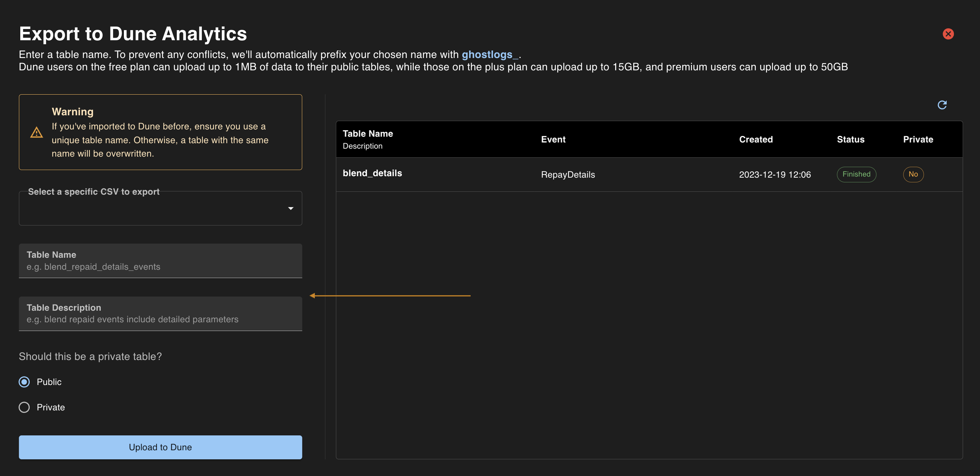Viewport: 980px width, 476px height.
Task: Open the blend_details table row
Action: (372, 173)
